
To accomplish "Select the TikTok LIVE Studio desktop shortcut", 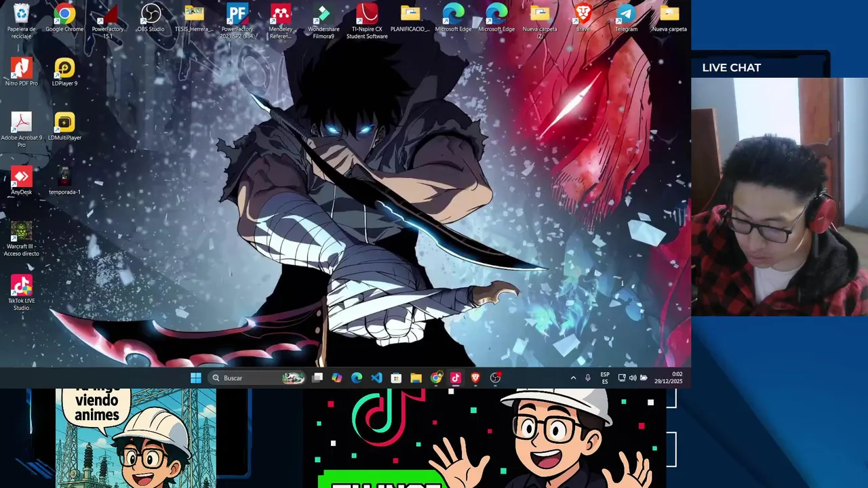I will pyautogui.click(x=21, y=293).
